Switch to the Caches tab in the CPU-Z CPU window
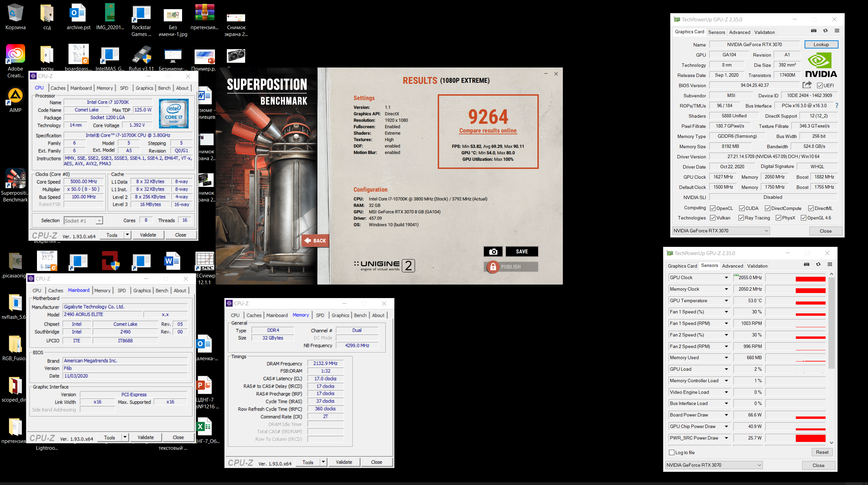868x485 pixels. click(x=58, y=88)
